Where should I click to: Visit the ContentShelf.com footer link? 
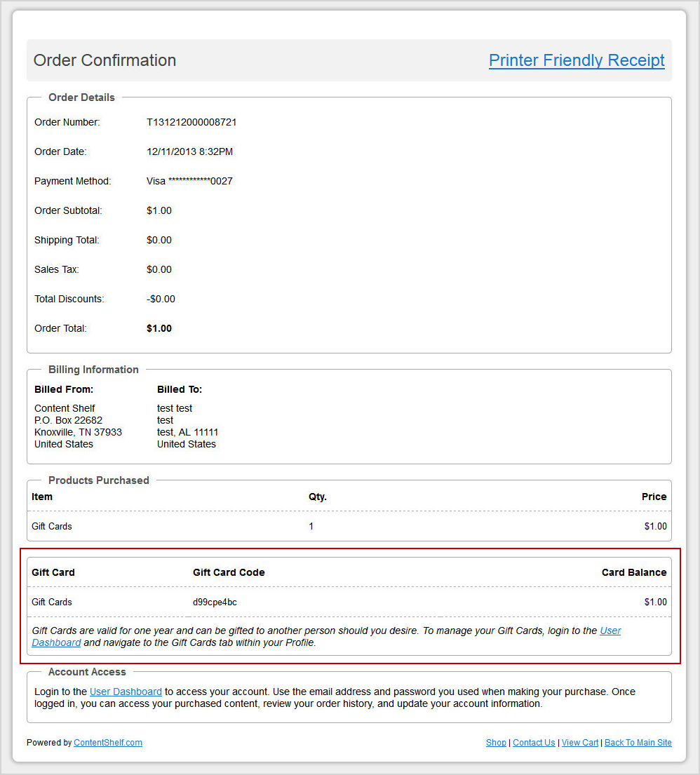(108, 743)
